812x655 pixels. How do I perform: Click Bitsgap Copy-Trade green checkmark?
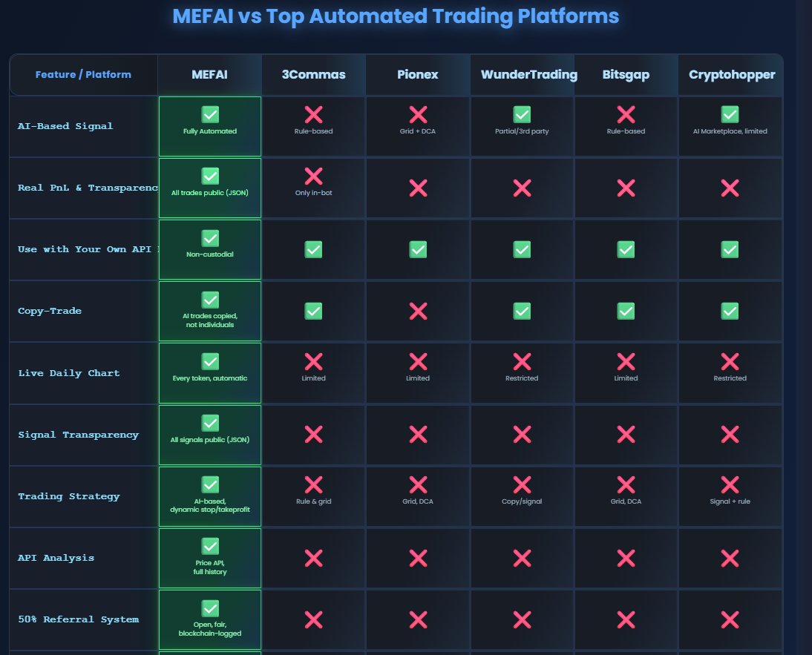[x=626, y=311]
